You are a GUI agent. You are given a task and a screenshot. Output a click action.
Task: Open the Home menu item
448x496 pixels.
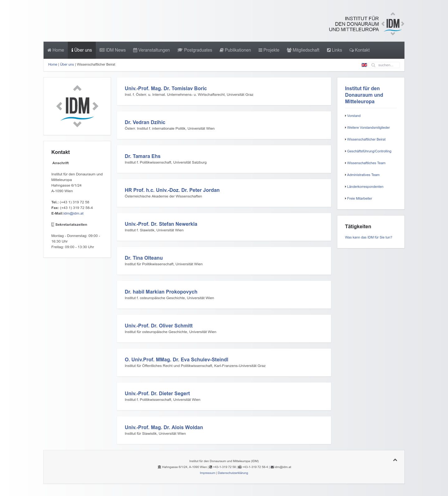pyautogui.click(x=56, y=50)
